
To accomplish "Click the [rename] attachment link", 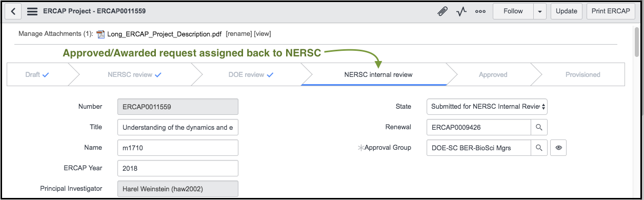I will [x=238, y=34].
